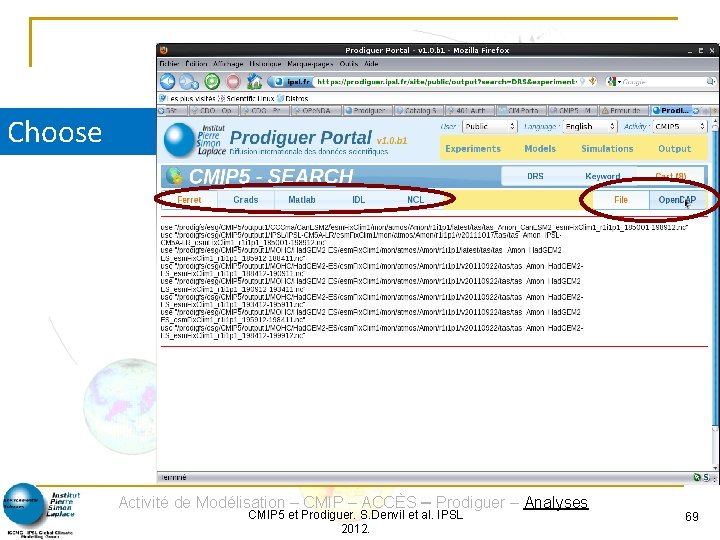Switch to the CDO Op browser tab
720x540 pixels.
point(214,111)
